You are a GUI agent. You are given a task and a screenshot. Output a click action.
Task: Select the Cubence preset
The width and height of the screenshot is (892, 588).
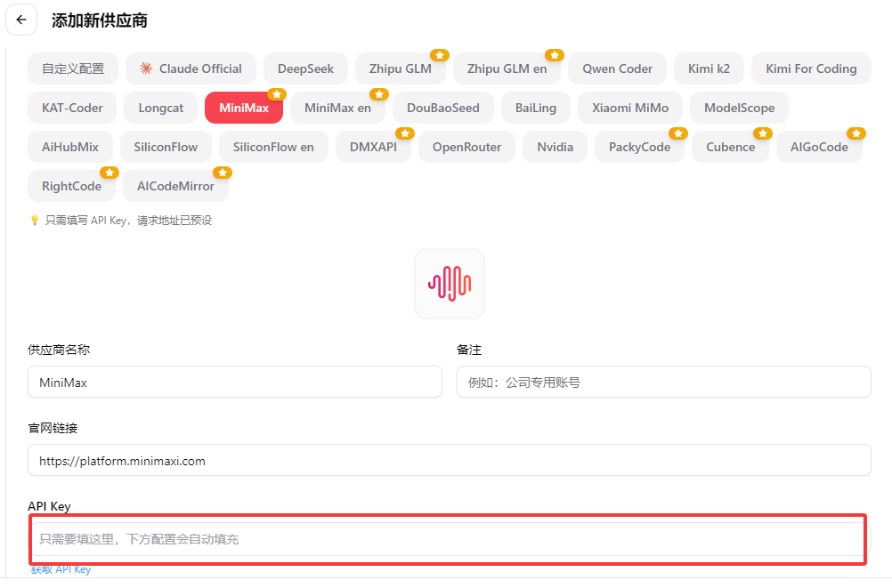coord(731,148)
